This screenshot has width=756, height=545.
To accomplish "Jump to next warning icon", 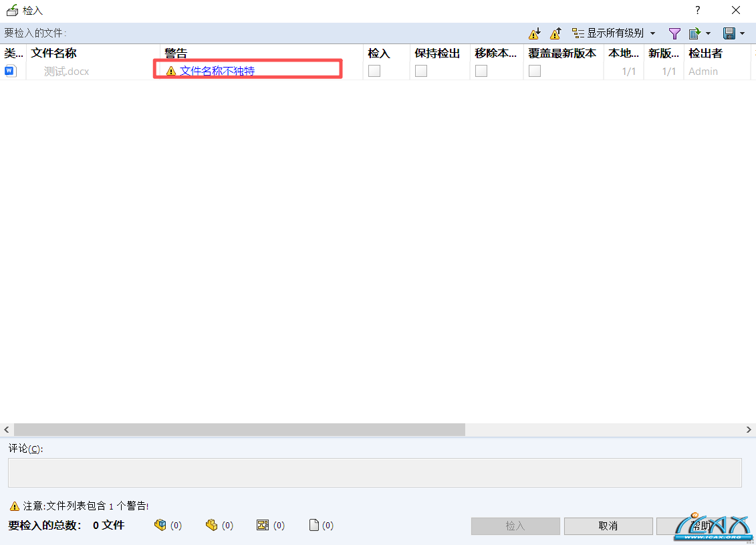I will click(534, 33).
